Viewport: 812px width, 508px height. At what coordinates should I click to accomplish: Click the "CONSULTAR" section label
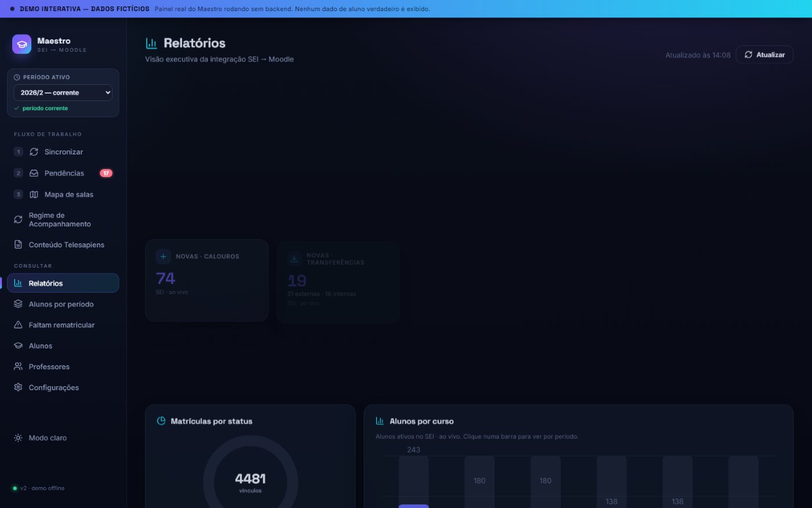[33, 266]
